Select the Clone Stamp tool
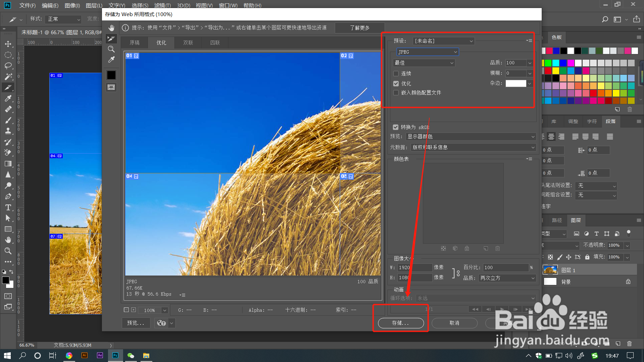 point(8,131)
